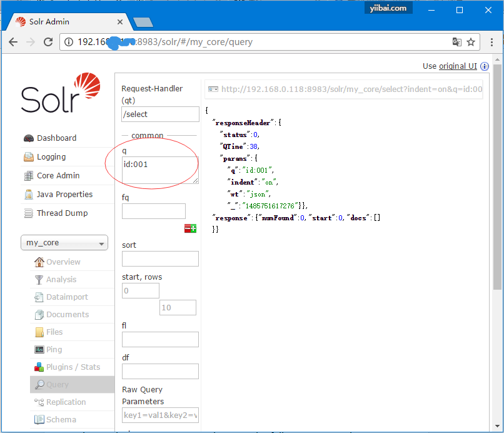Screen dimensions: 504x433
Task: Open the Dashboard menu item
Action: pyautogui.click(x=56, y=138)
